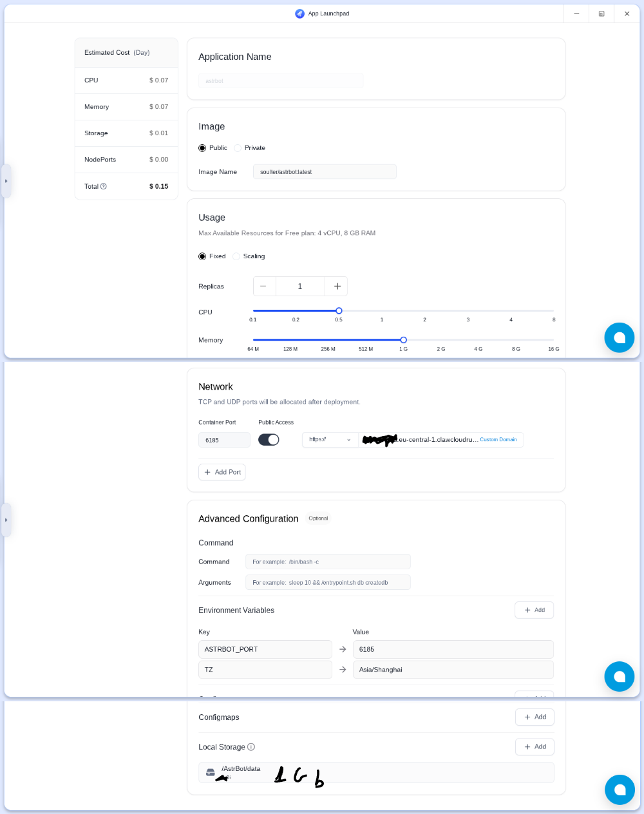Open the https:// protocol dropdown
Screen dimensions: 644x814
[x=330, y=440]
